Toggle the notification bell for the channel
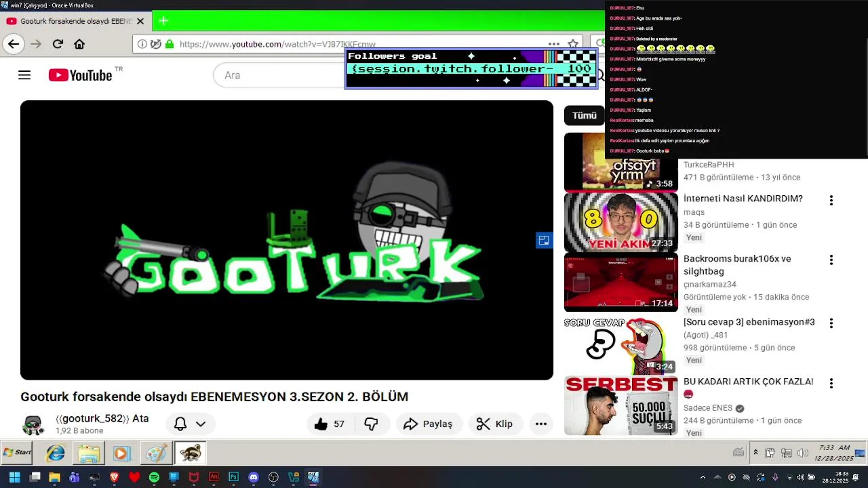 point(180,424)
